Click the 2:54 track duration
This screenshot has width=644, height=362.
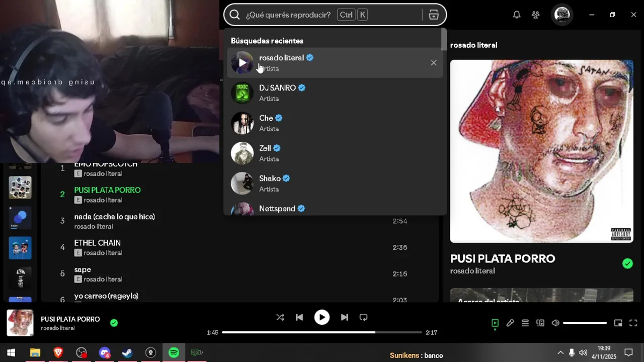point(400,221)
